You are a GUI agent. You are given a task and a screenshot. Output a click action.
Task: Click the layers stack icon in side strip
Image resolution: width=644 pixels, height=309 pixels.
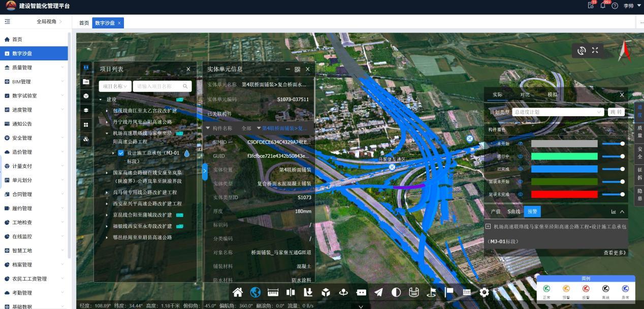coord(86,110)
